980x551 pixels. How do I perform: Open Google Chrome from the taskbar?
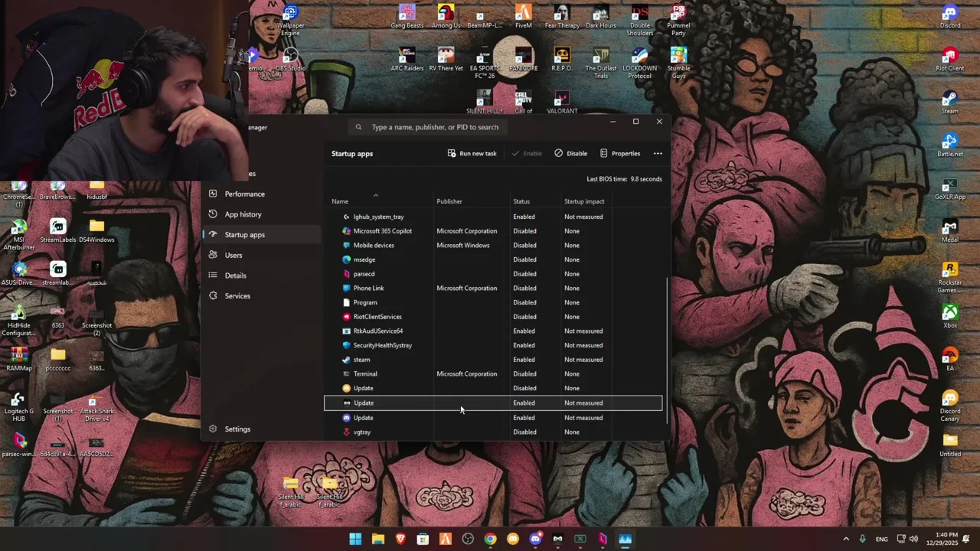490,539
